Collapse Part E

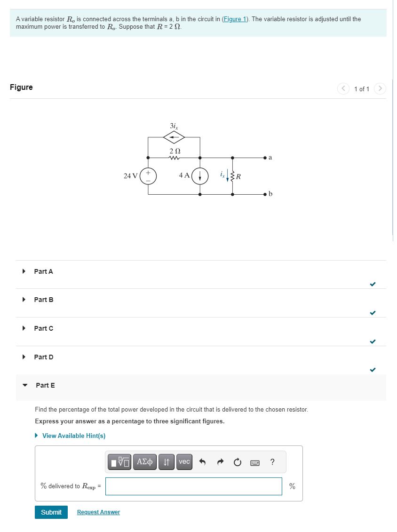[45, 385]
